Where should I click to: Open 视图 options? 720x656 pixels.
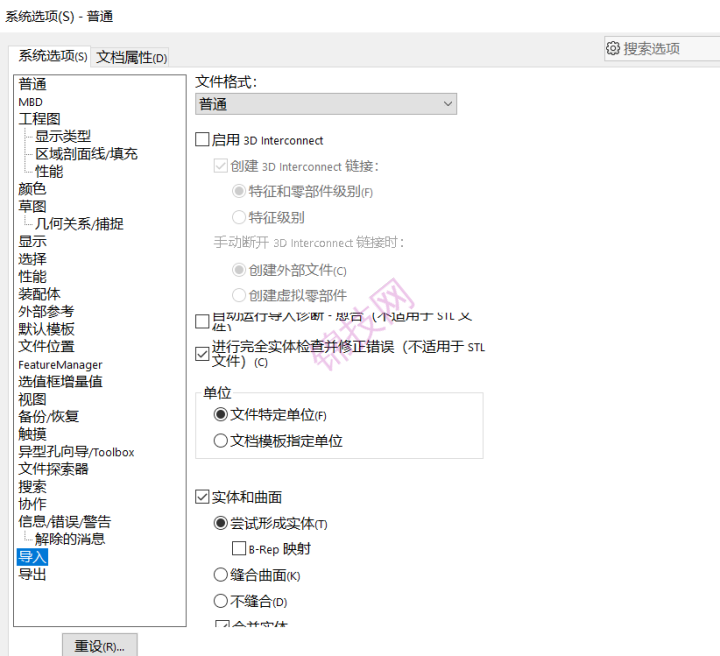pos(33,399)
